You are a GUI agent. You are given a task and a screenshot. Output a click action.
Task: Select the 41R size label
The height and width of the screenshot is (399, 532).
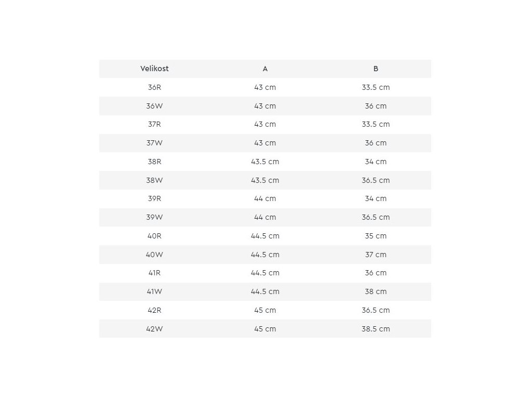(x=154, y=273)
